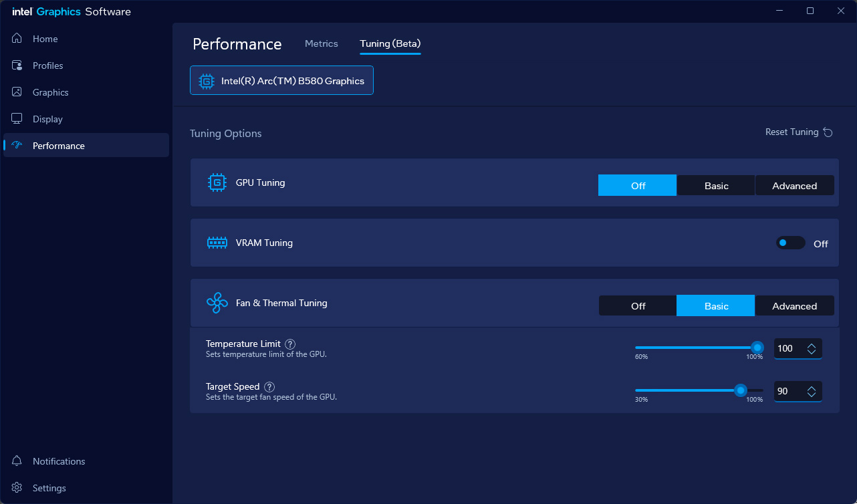Set Fan & Thermal Tuning to Basic
Image resolution: width=857 pixels, height=504 pixels.
click(x=716, y=306)
